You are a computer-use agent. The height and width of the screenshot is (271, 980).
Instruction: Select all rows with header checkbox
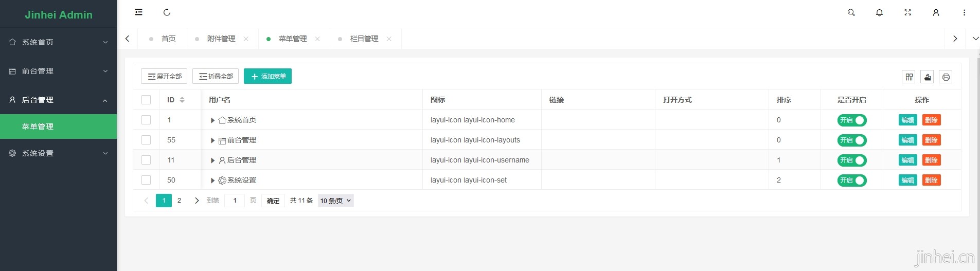pos(146,100)
